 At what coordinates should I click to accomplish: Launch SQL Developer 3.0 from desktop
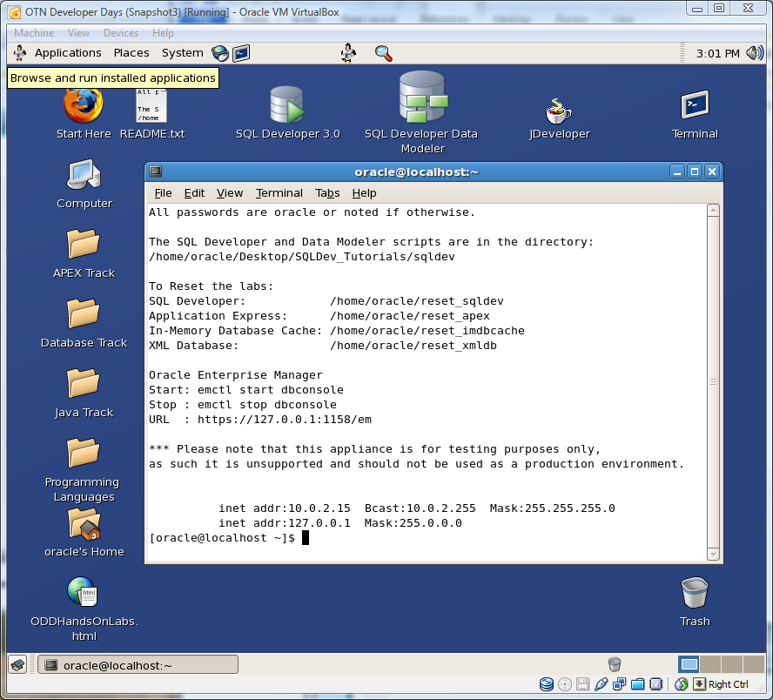point(287,104)
